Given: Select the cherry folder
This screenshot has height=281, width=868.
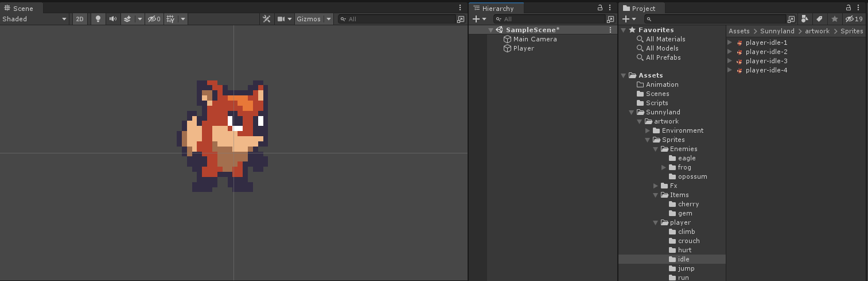Looking at the screenshot, I should [x=684, y=204].
